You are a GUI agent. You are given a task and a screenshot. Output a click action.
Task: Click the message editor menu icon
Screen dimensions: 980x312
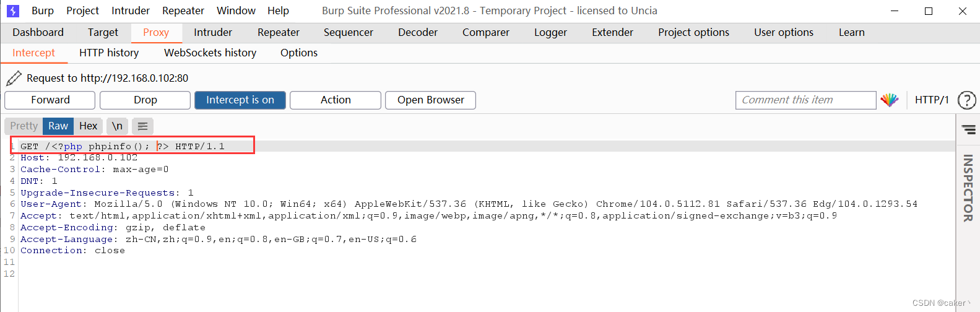142,126
